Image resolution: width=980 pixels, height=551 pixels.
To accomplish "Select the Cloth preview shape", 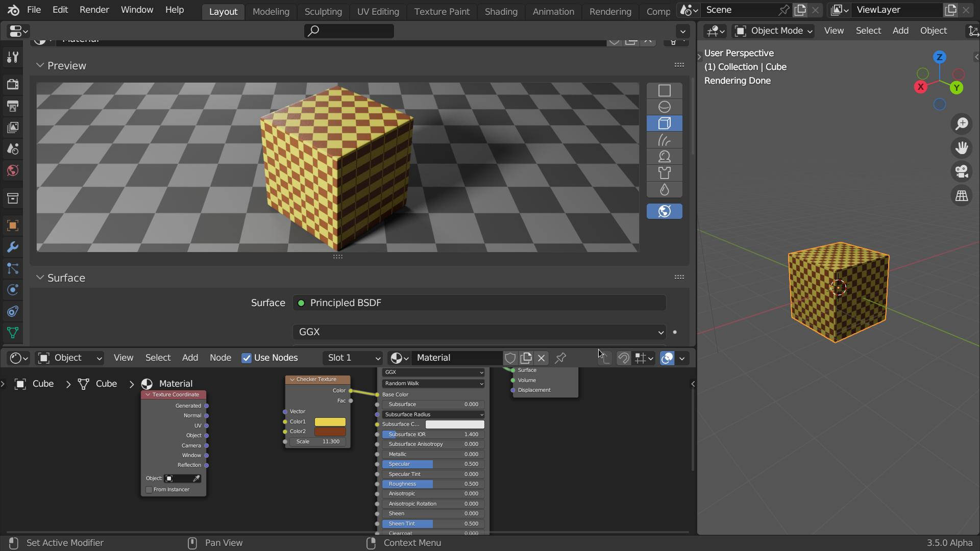I will pyautogui.click(x=664, y=173).
